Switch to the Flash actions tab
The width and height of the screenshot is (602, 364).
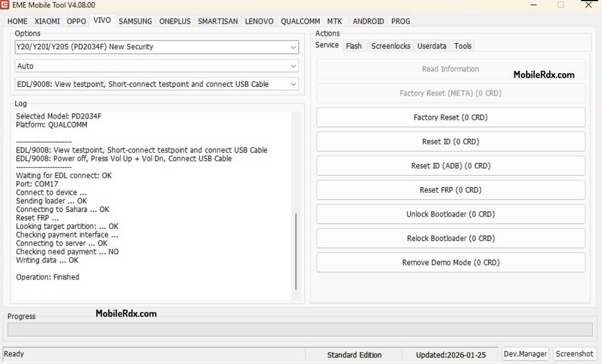pyautogui.click(x=353, y=46)
